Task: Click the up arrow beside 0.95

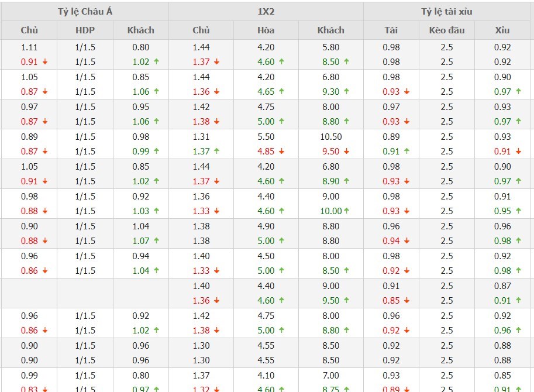Action: point(518,211)
